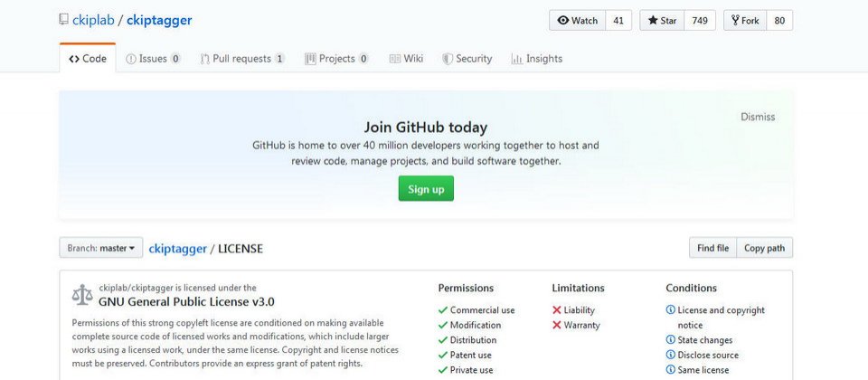Click the green check beside Commercial use
Image resolution: width=868 pixels, height=380 pixels.
(x=443, y=310)
